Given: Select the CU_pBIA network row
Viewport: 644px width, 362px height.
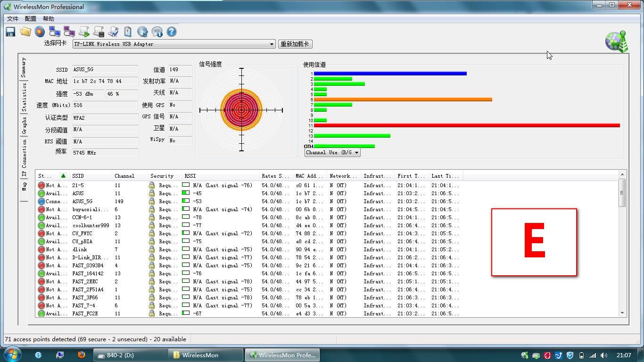Looking at the screenshot, I should tap(249, 241).
